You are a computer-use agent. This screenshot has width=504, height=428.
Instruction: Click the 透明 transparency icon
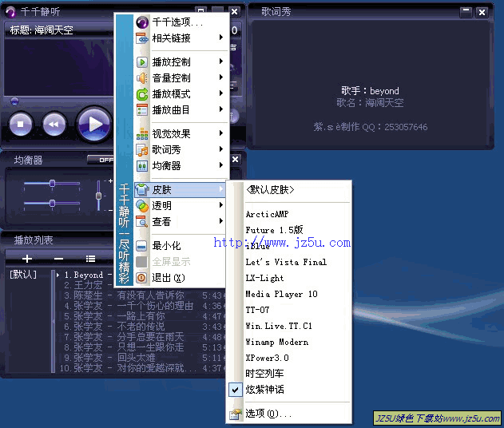141,206
